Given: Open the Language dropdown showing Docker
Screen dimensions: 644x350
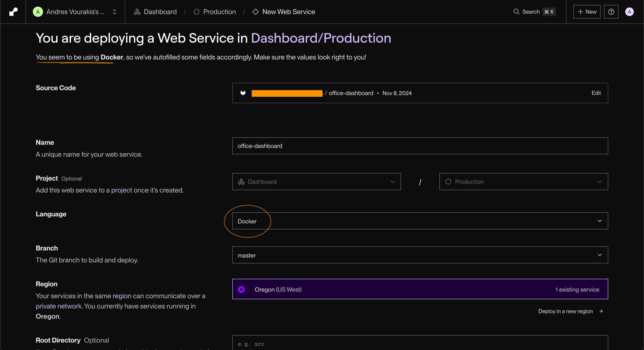Looking at the screenshot, I should [420, 221].
